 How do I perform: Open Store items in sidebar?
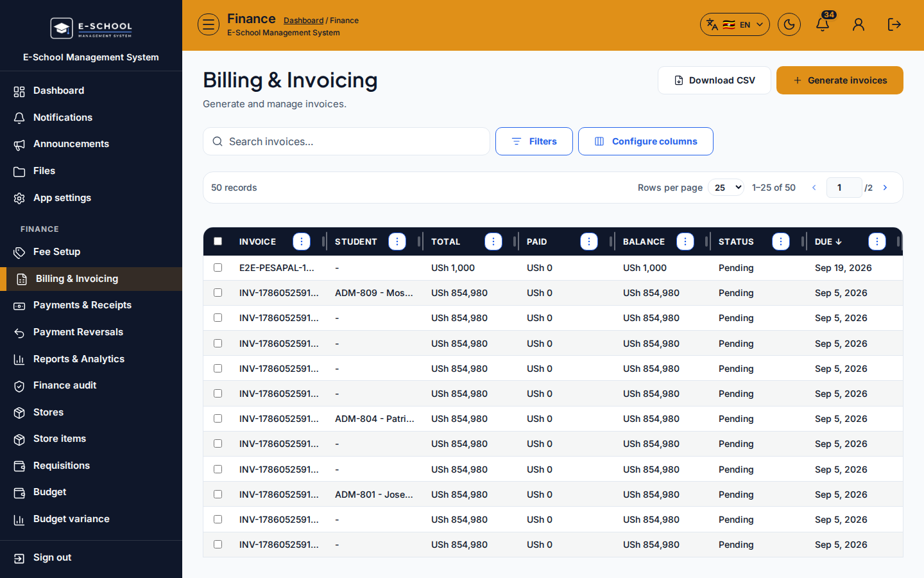[x=91, y=439]
